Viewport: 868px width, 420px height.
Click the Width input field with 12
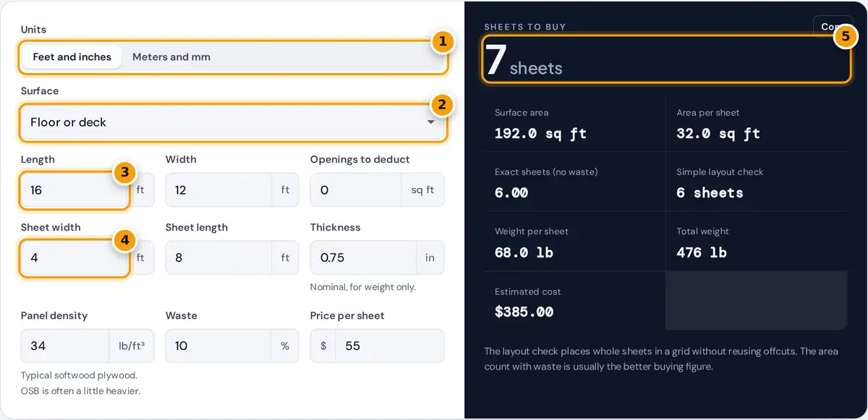[x=218, y=190]
